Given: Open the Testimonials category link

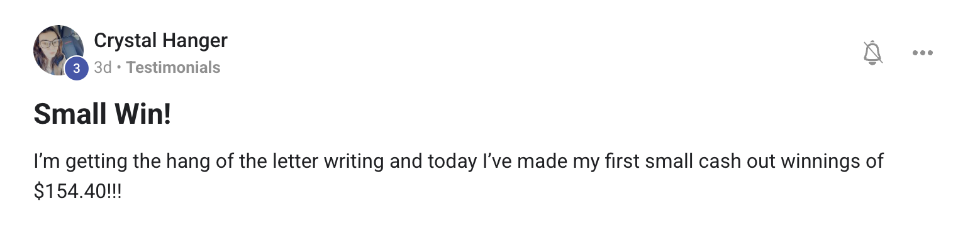Looking at the screenshot, I should pyautogui.click(x=173, y=67).
